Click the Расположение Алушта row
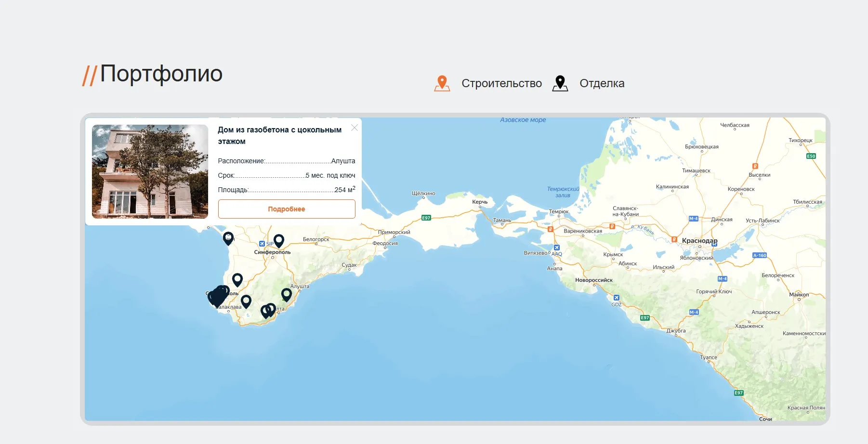The image size is (868, 444). click(287, 161)
